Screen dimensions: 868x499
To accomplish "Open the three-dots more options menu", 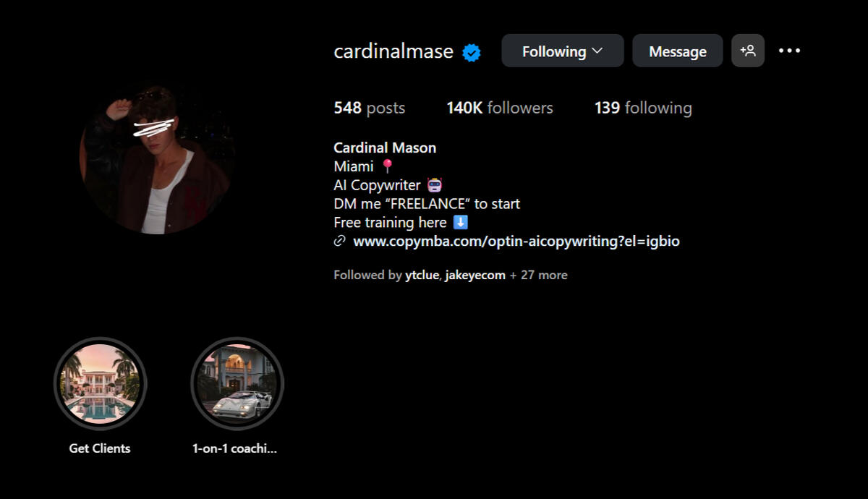I will (x=789, y=51).
